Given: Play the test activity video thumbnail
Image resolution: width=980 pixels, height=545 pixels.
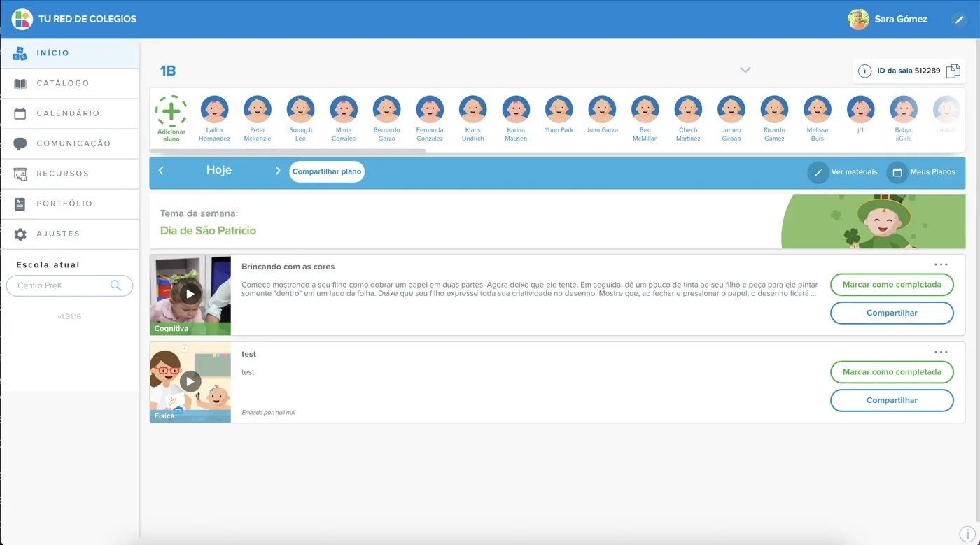Looking at the screenshot, I should 190,381.
